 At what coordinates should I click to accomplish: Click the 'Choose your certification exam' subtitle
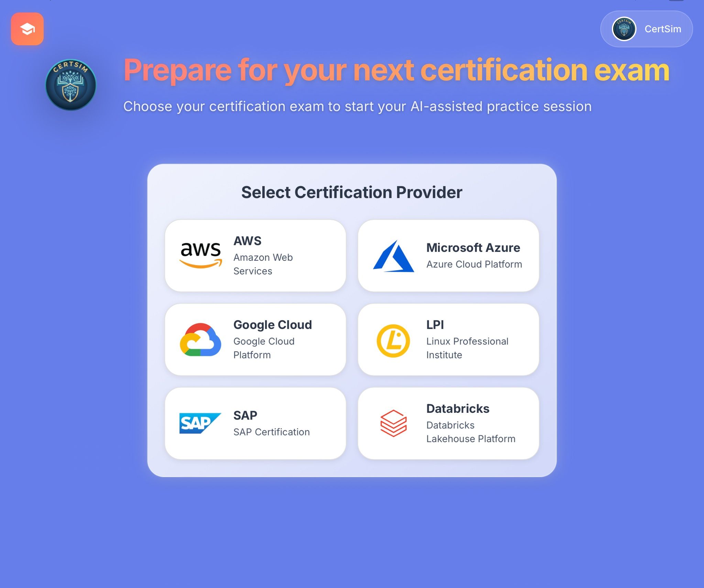coord(357,106)
